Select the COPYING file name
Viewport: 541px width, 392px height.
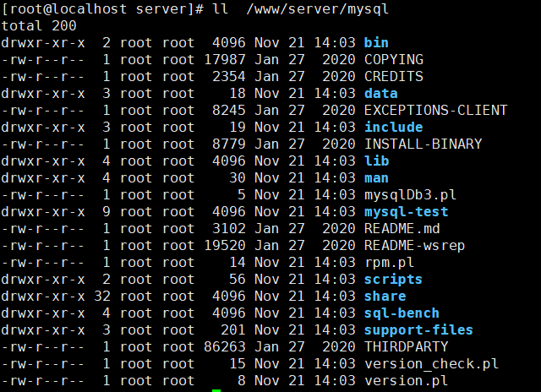coord(394,60)
